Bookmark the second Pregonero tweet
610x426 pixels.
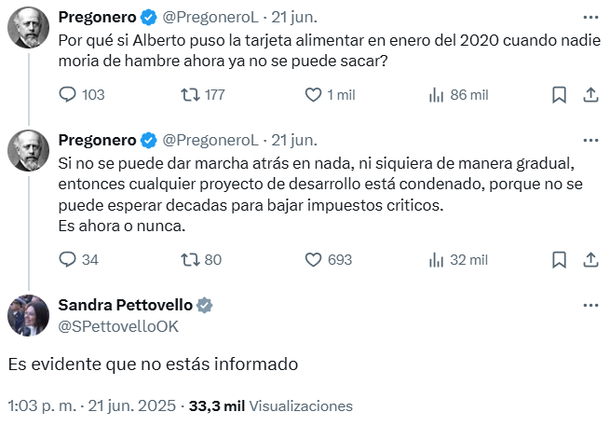560,259
